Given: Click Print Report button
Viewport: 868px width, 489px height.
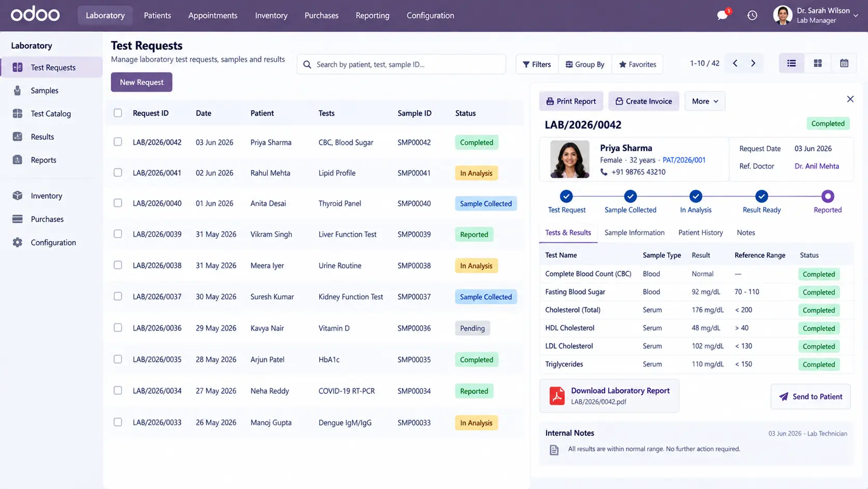Looking at the screenshot, I should pos(571,101).
